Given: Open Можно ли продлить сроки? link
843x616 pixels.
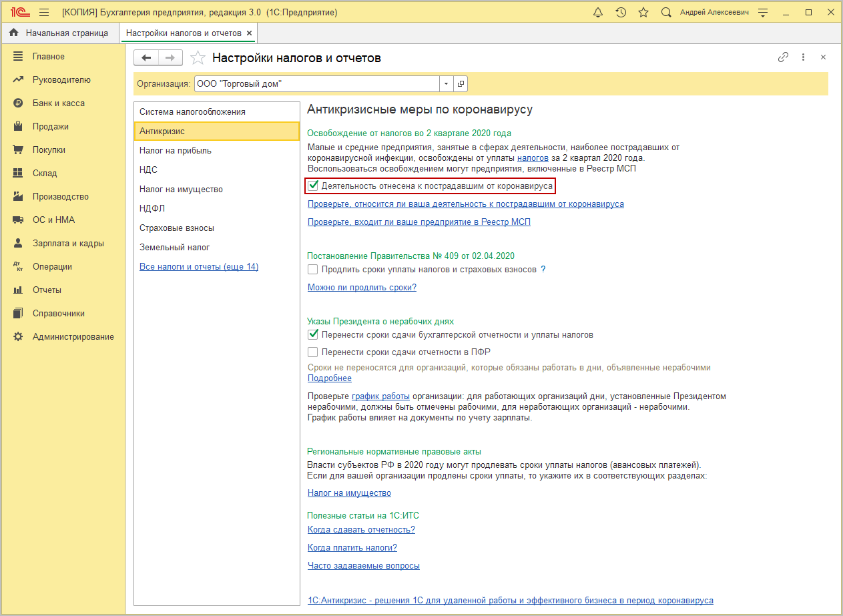Looking at the screenshot, I should pyautogui.click(x=362, y=288).
